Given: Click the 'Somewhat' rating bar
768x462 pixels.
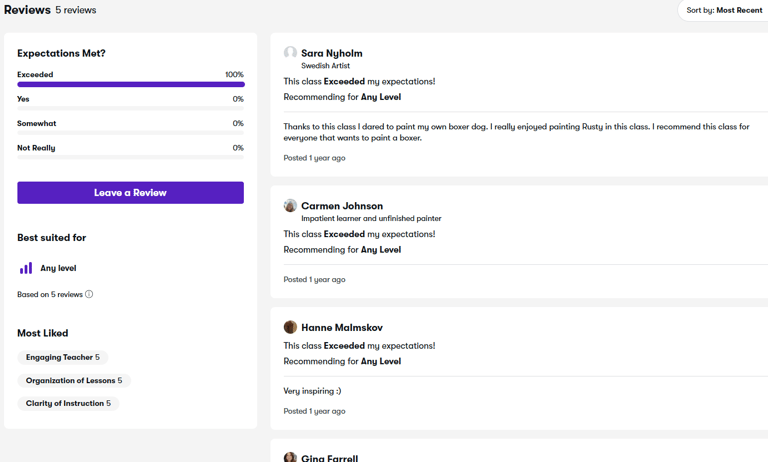Looking at the screenshot, I should click(130, 133).
